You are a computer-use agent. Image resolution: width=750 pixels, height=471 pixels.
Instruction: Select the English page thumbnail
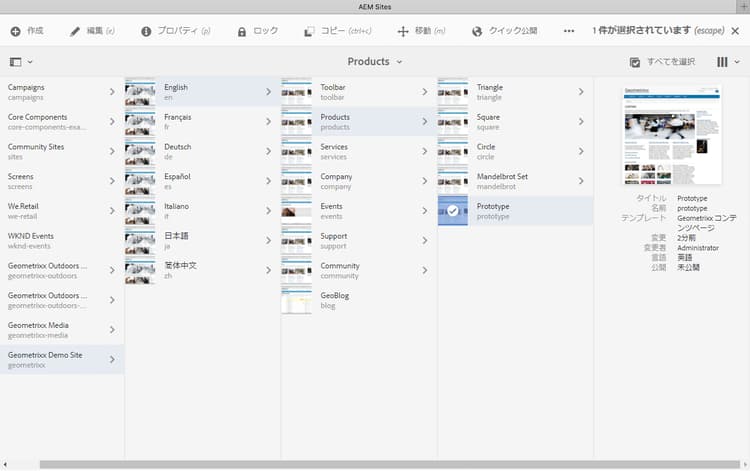click(140, 92)
